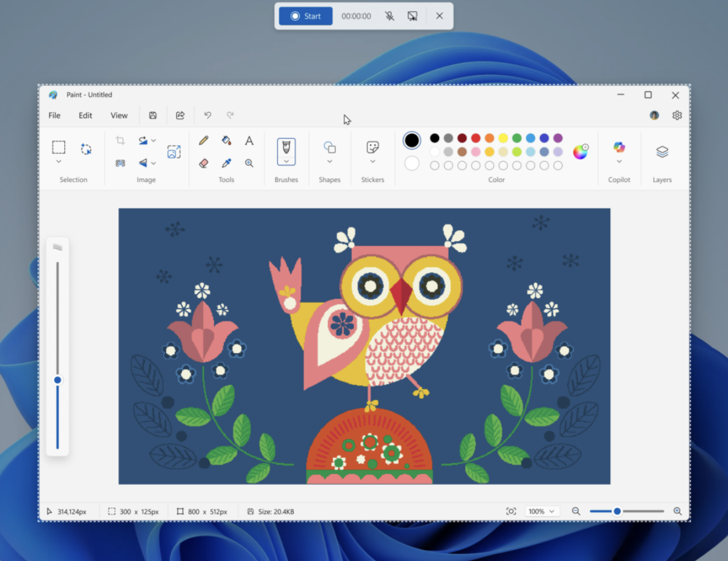
Task: Click the recording timer 00:00:00
Action: click(356, 16)
